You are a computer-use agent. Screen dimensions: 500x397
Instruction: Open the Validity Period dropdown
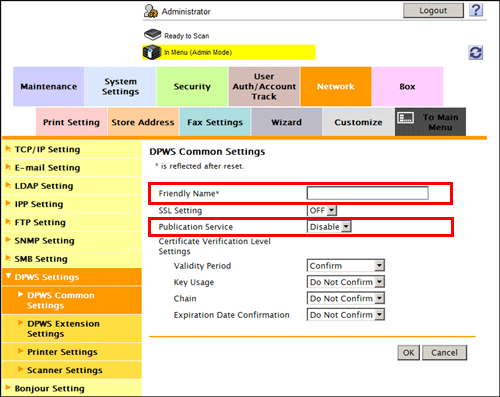[346, 266]
